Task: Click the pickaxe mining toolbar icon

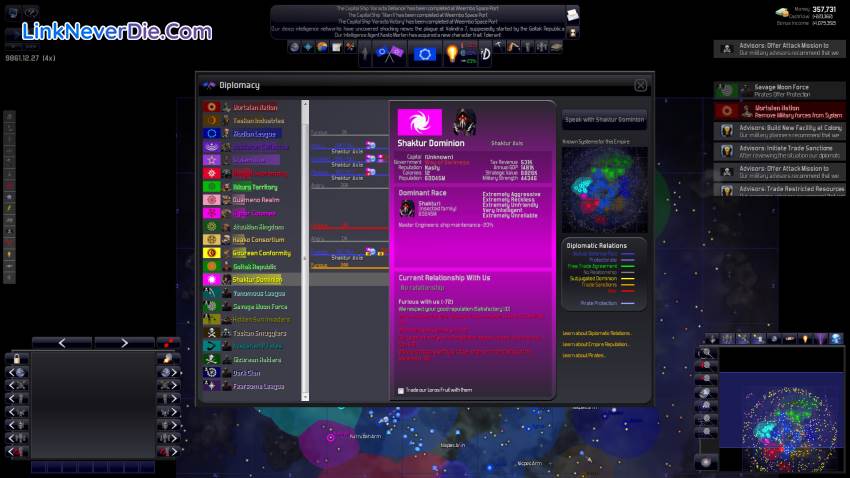Action: pos(499,47)
